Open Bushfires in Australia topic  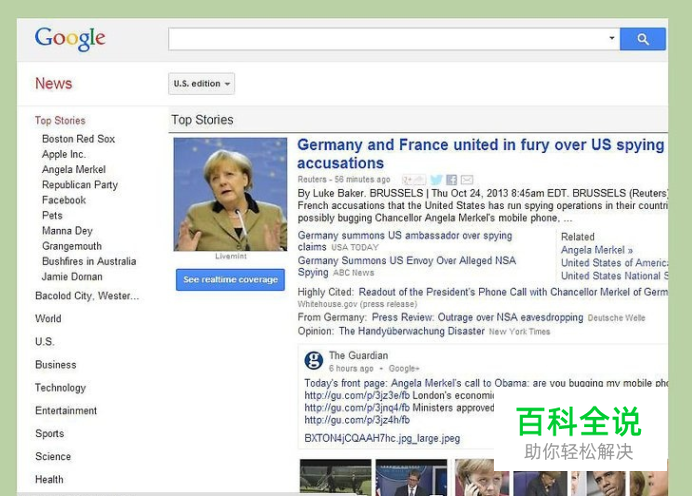tap(89, 261)
